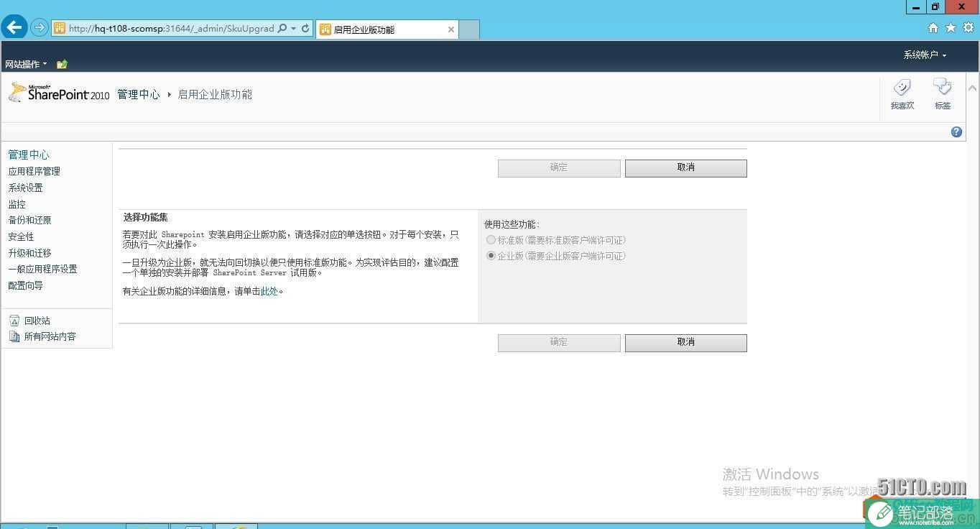
Task: Open the browser Tools gear icon
Action: [968, 27]
